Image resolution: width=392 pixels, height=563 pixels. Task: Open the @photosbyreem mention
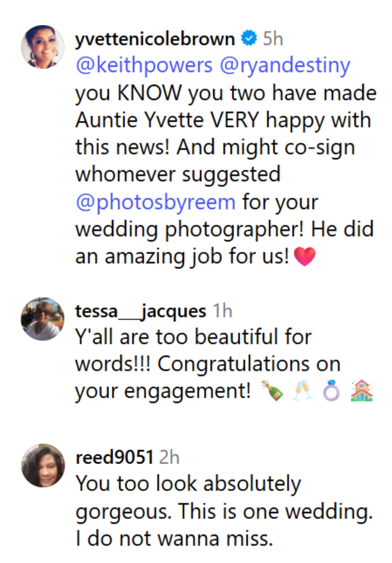pyautogui.click(x=156, y=203)
